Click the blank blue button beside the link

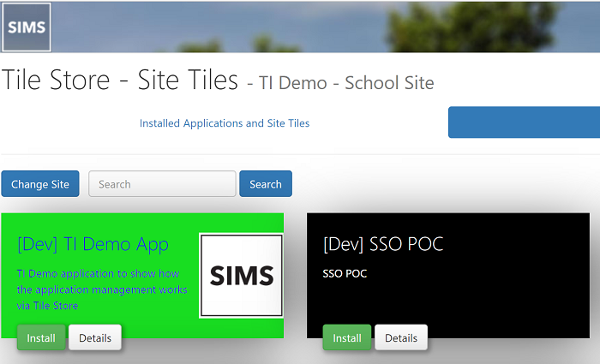[524, 122]
